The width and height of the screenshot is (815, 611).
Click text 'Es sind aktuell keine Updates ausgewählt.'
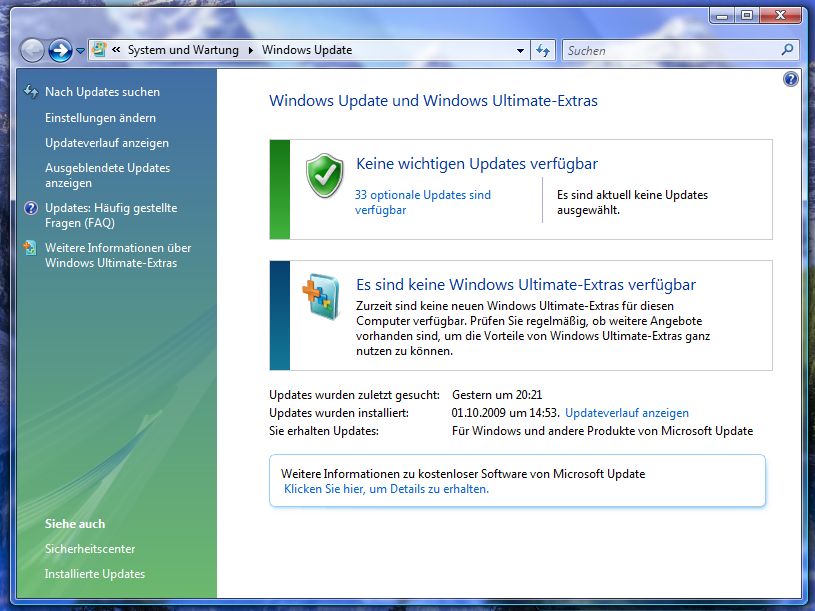tap(633, 202)
